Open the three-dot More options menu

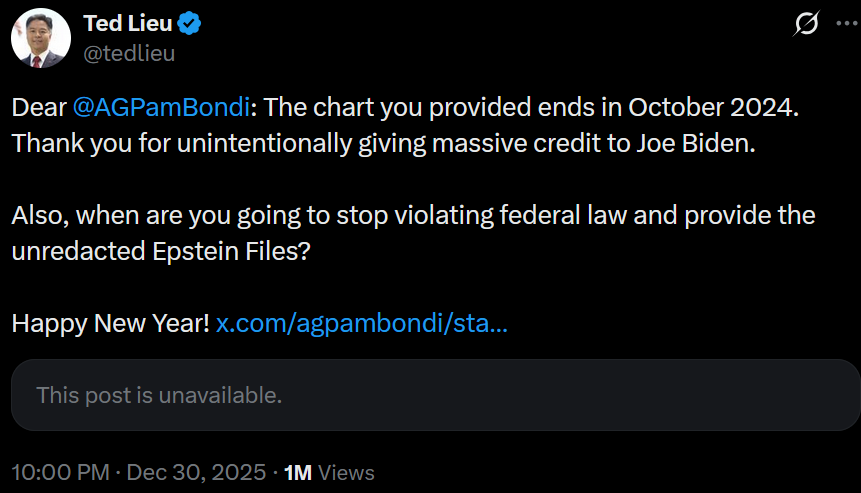pyautogui.click(x=841, y=25)
